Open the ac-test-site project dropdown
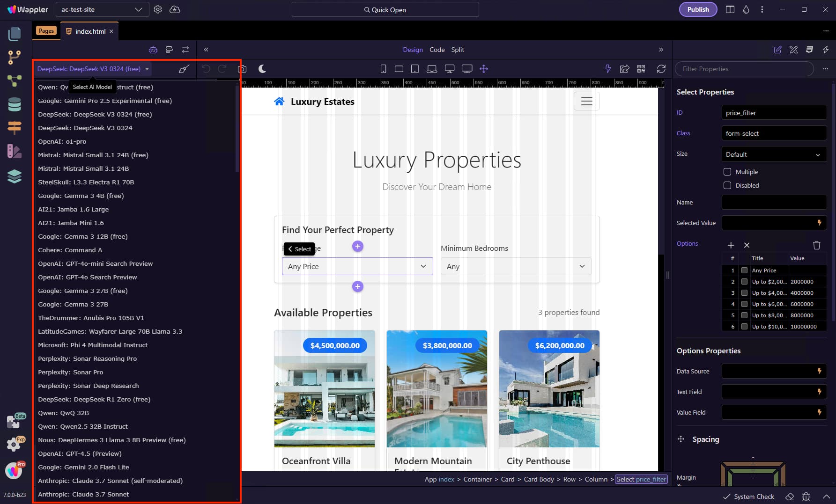Image resolution: width=836 pixels, height=504 pixels. coord(102,9)
